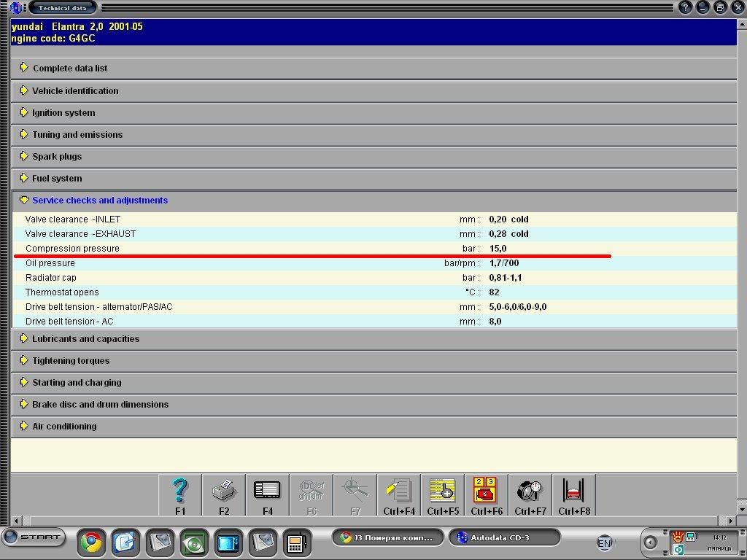The image size is (747, 560).
Task: Switch to the Chrome taskbar window button
Action: (x=387, y=537)
